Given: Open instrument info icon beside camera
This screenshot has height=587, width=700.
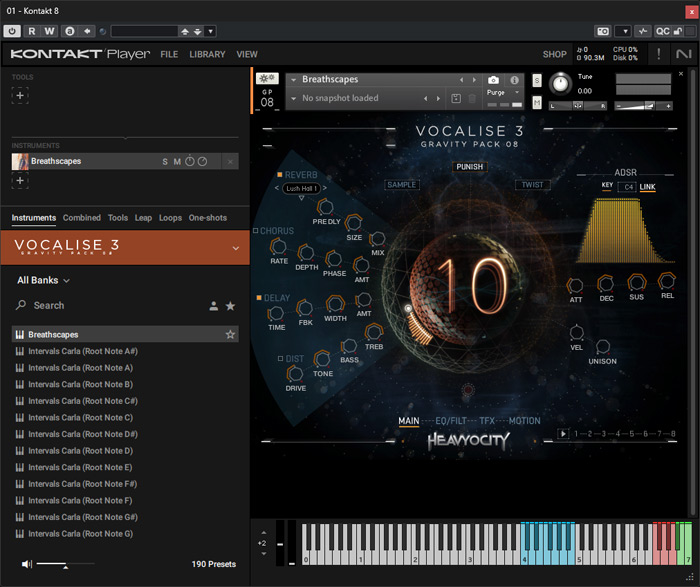Looking at the screenshot, I should tap(515, 80).
